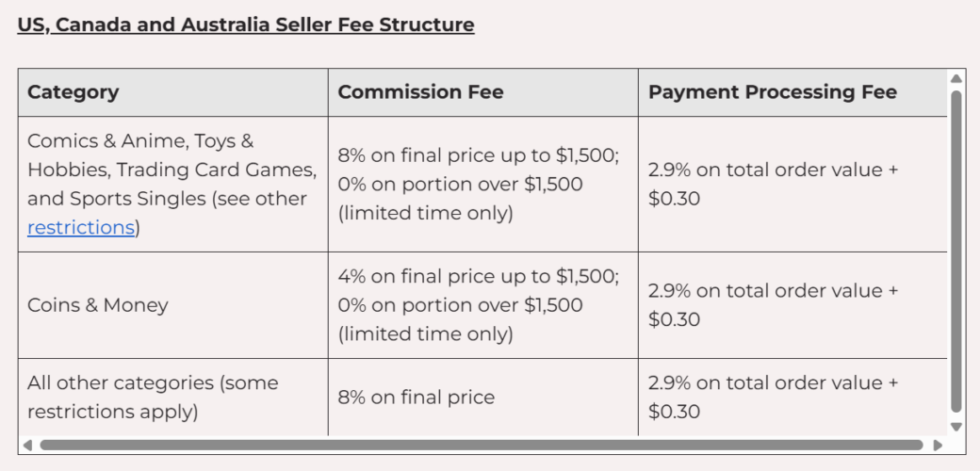The height and width of the screenshot is (471, 980).
Task: Click the vertical scrollbar down arrow
Action: (x=955, y=427)
